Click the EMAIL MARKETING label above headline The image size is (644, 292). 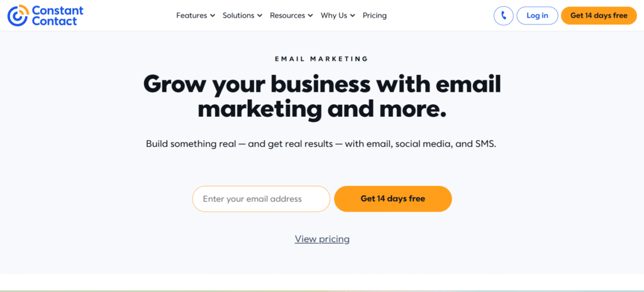point(321,59)
